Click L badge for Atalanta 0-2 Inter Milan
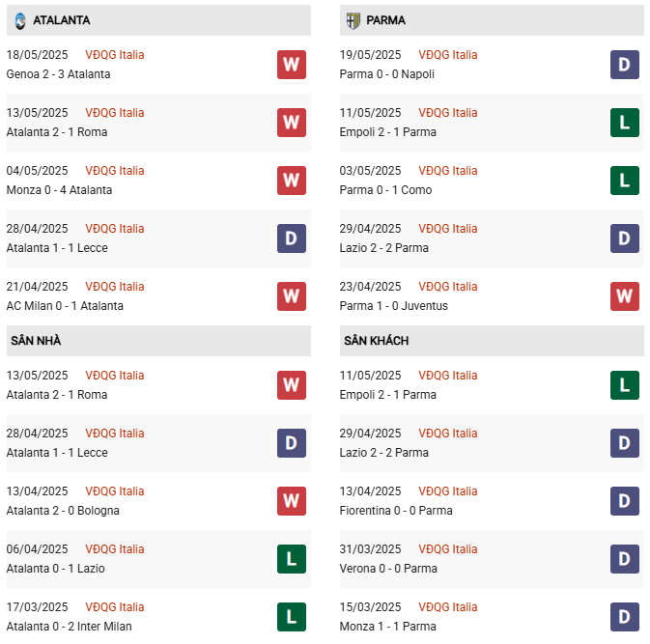This screenshot has height=644, width=650. pyautogui.click(x=291, y=617)
